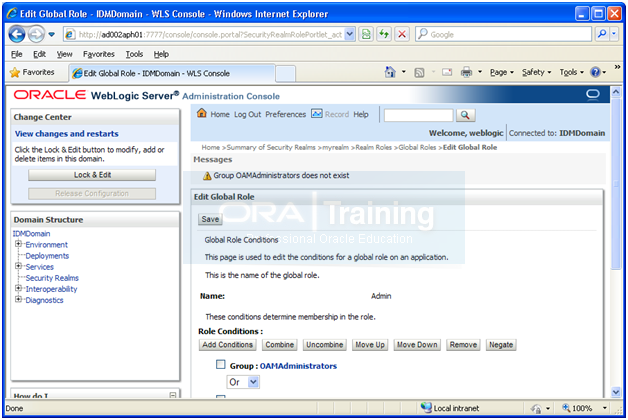Click the console search magnifier button
Viewport: 628px width, 420px height.
[465, 115]
